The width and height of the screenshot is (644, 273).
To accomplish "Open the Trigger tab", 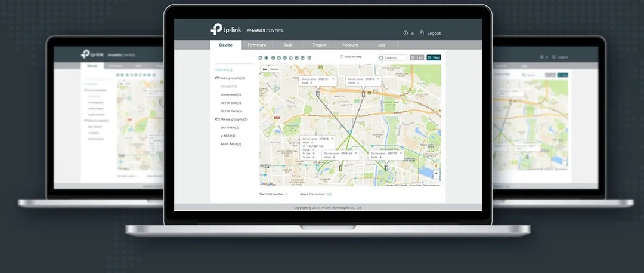I will pos(319,45).
